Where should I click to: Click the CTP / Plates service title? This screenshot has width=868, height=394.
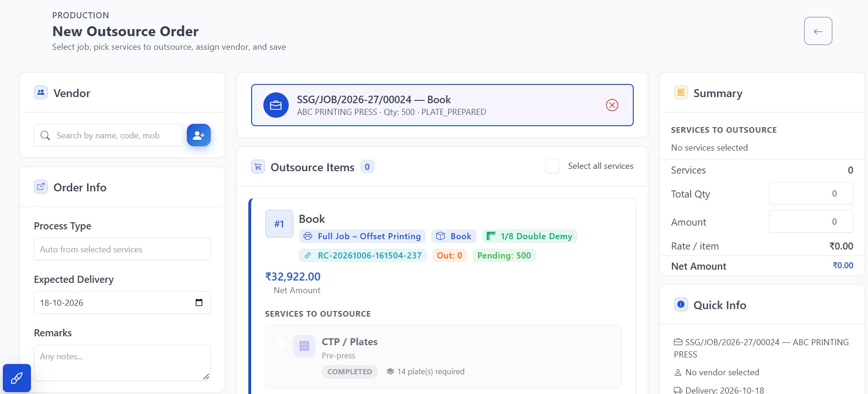[350, 342]
